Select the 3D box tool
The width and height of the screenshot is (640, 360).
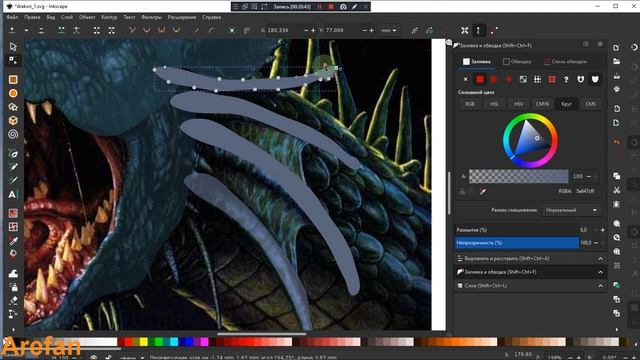[13, 120]
